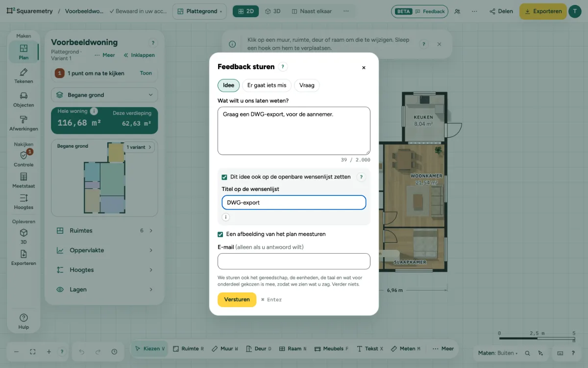
Task: Fit plan to screen icon
Action: pyautogui.click(x=33, y=352)
